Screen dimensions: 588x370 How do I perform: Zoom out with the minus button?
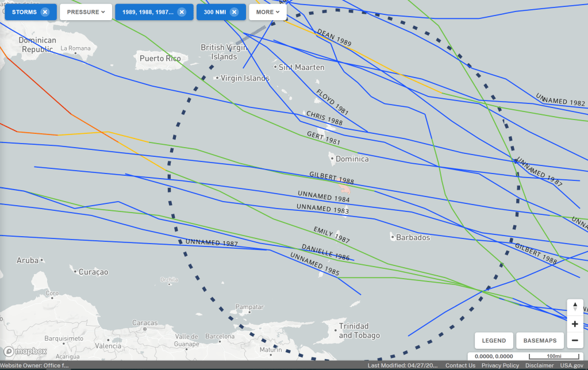click(x=575, y=340)
